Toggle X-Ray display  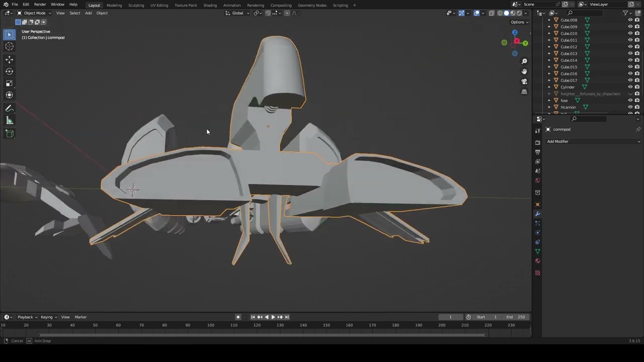[492, 13]
